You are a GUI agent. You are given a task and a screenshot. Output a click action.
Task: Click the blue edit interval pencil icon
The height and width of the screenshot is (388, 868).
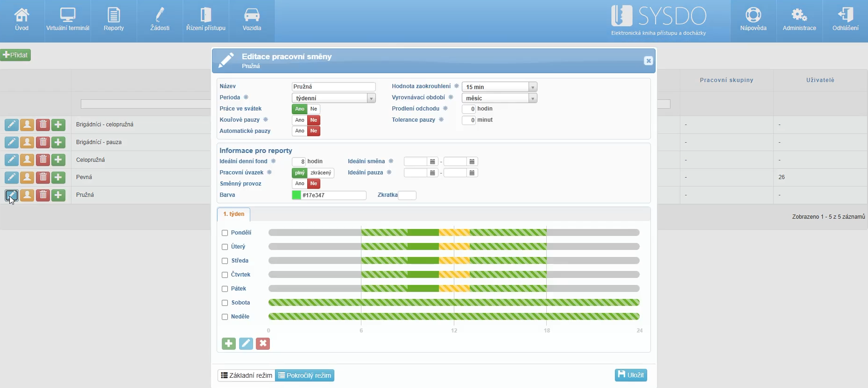tap(246, 344)
